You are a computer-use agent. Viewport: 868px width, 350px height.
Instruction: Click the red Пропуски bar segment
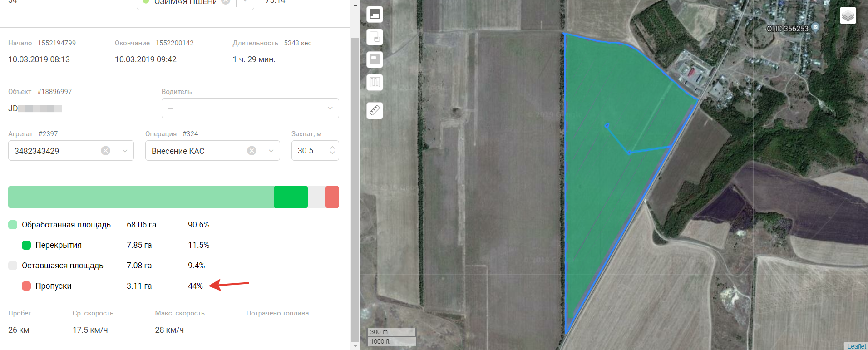(x=332, y=197)
